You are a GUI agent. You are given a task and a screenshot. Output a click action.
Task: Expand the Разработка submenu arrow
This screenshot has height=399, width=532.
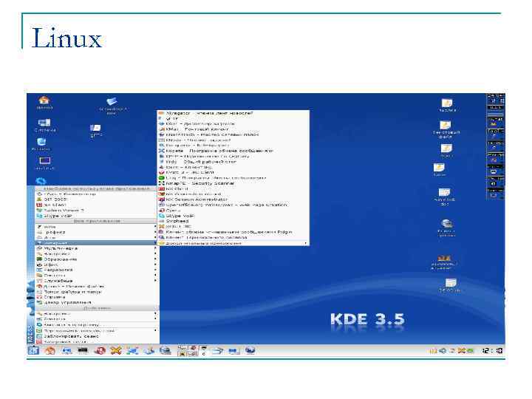click(x=155, y=270)
